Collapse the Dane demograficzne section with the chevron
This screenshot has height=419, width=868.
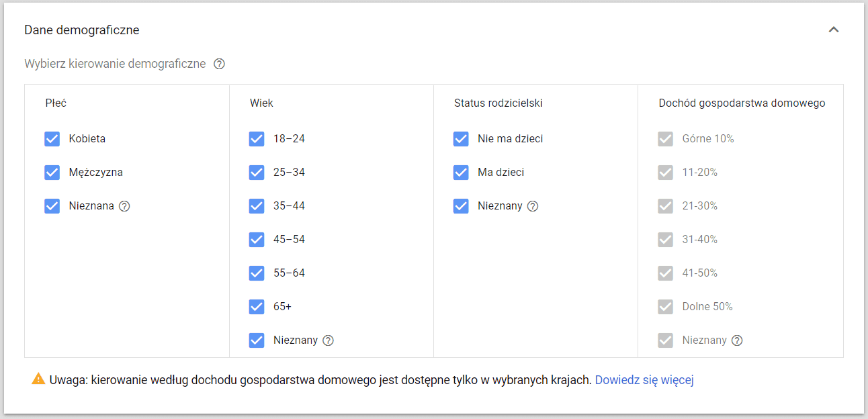(x=834, y=30)
